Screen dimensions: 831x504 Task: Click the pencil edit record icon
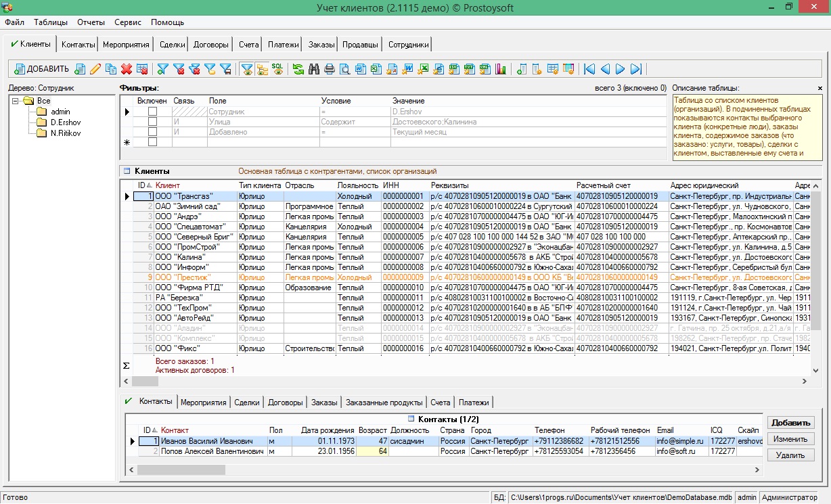pyautogui.click(x=95, y=68)
